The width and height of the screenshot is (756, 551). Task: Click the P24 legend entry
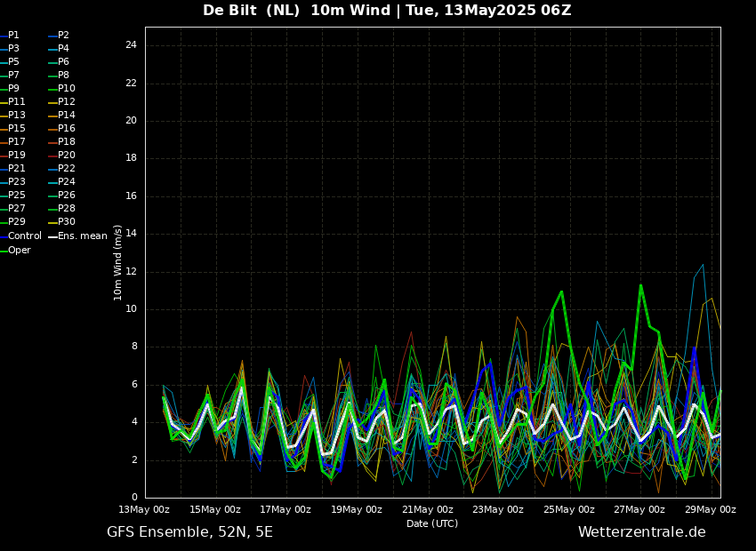point(67,182)
